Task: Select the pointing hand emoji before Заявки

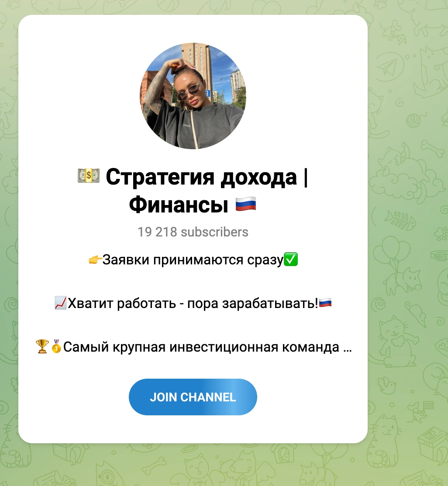Action: (x=95, y=260)
